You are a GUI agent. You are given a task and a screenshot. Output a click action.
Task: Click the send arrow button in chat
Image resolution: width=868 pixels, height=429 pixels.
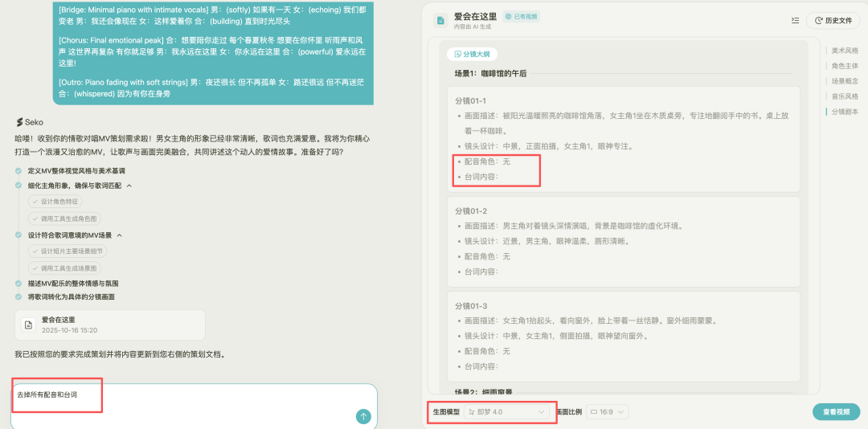tap(363, 416)
